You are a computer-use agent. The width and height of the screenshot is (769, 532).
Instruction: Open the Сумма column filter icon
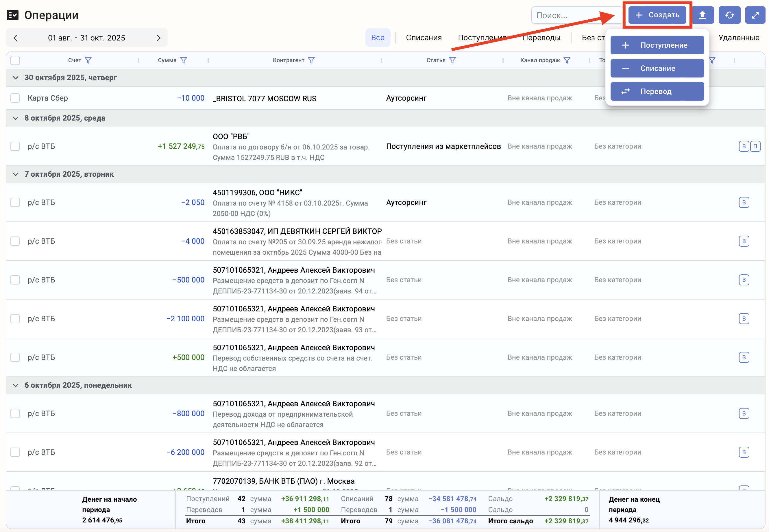pos(183,60)
